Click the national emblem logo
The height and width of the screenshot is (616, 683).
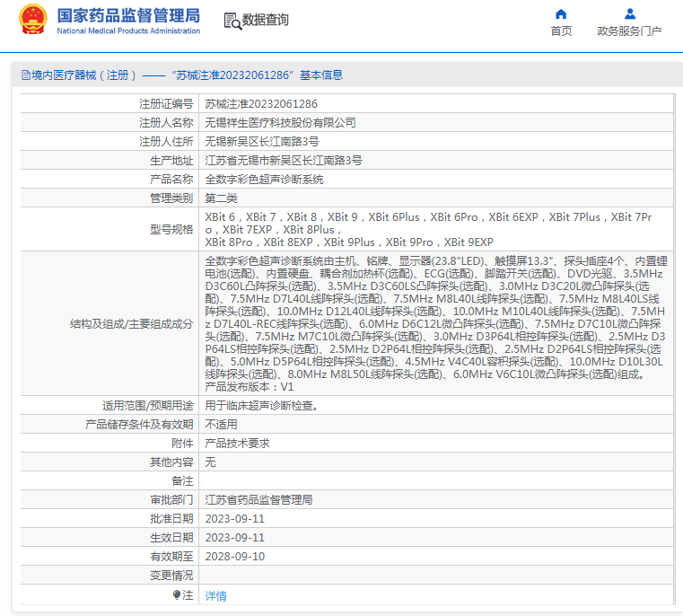(x=32, y=20)
